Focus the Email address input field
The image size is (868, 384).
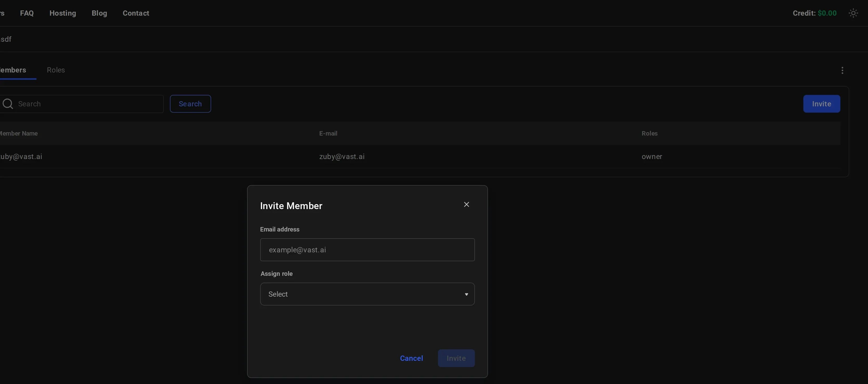coord(367,250)
